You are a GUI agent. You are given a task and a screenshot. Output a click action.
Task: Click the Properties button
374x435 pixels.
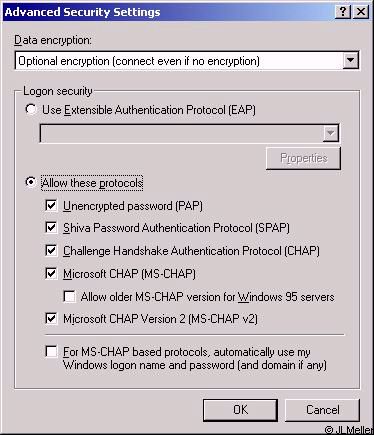pos(303,158)
